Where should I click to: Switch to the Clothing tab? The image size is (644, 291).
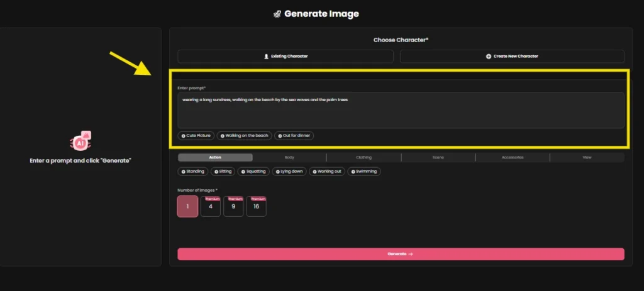pyautogui.click(x=364, y=157)
